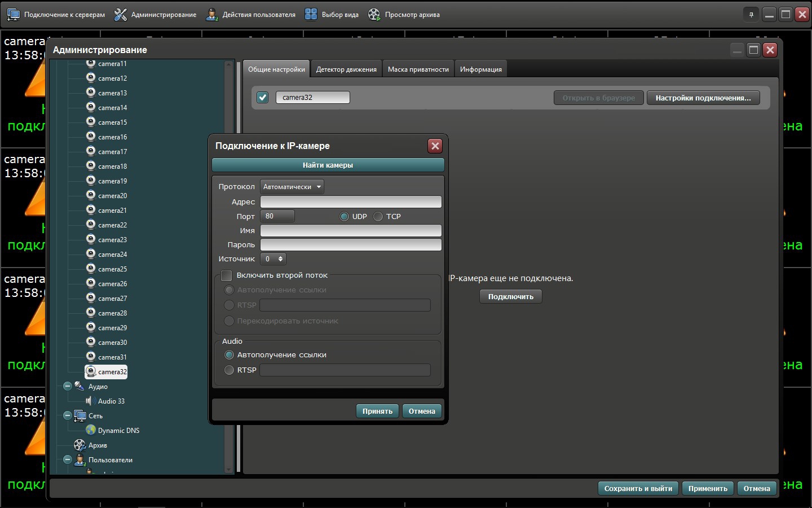Image resolution: width=812 pixels, height=508 pixels.
Task: Select the TCP radio button
Action: pos(378,217)
